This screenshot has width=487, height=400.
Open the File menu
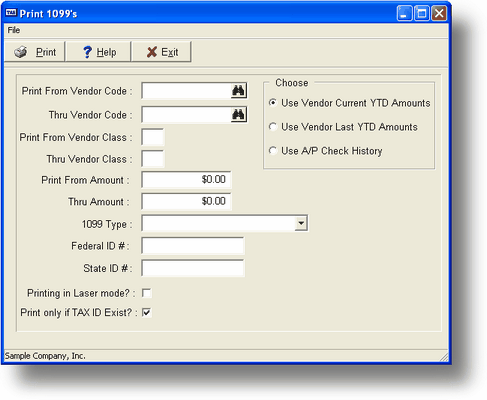[14, 30]
